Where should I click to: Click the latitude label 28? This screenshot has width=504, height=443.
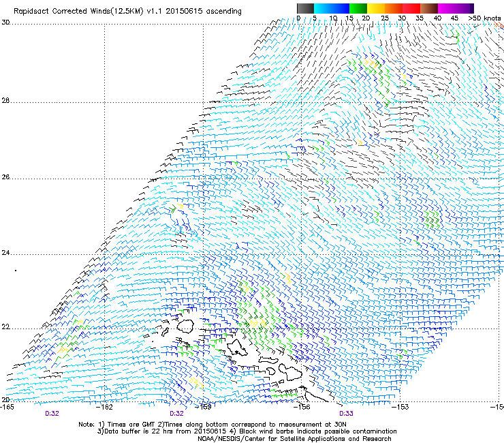point(5,100)
